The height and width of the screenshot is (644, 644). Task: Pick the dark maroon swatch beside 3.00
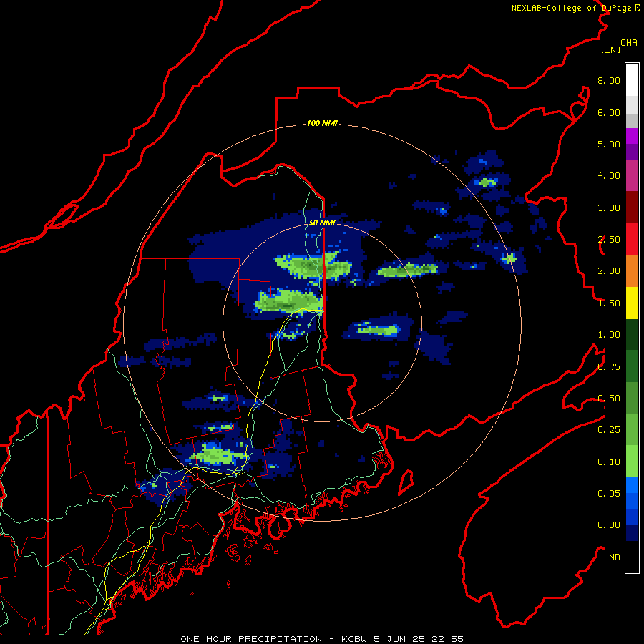pos(632,208)
